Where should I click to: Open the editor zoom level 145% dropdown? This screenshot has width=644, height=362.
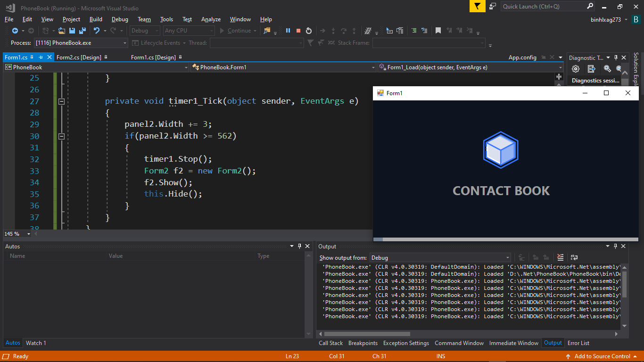28,234
